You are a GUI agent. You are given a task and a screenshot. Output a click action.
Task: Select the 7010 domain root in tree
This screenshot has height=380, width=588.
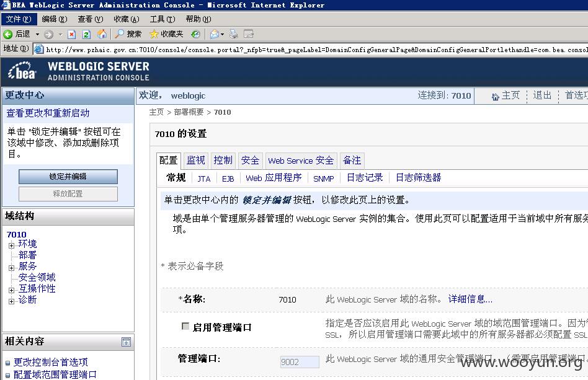click(17, 234)
